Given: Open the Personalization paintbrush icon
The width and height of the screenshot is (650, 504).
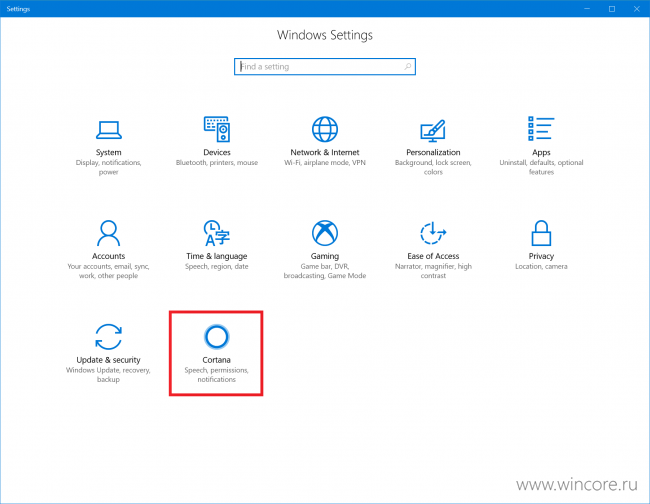Looking at the screenshot, I should coord(433,131).
